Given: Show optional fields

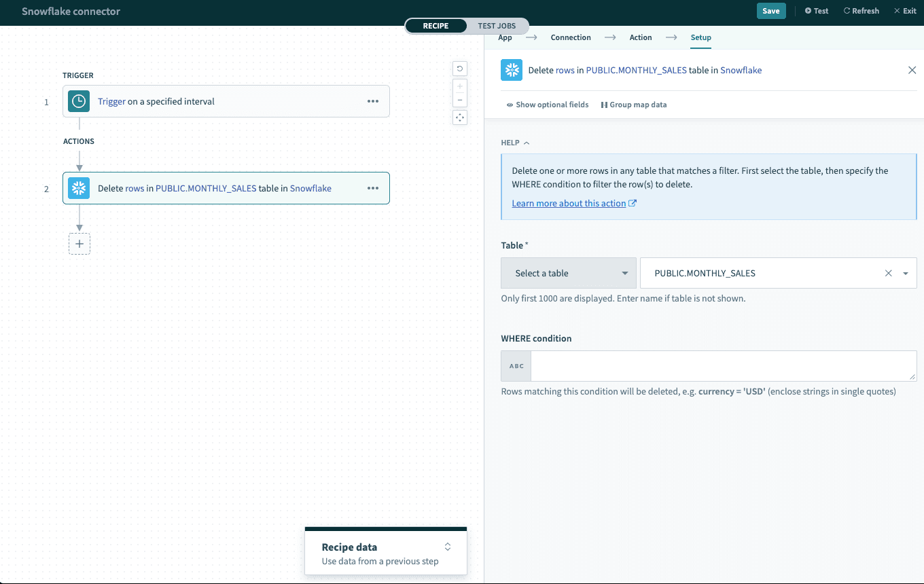Looking at the screenshot, I should coord(547,105).
